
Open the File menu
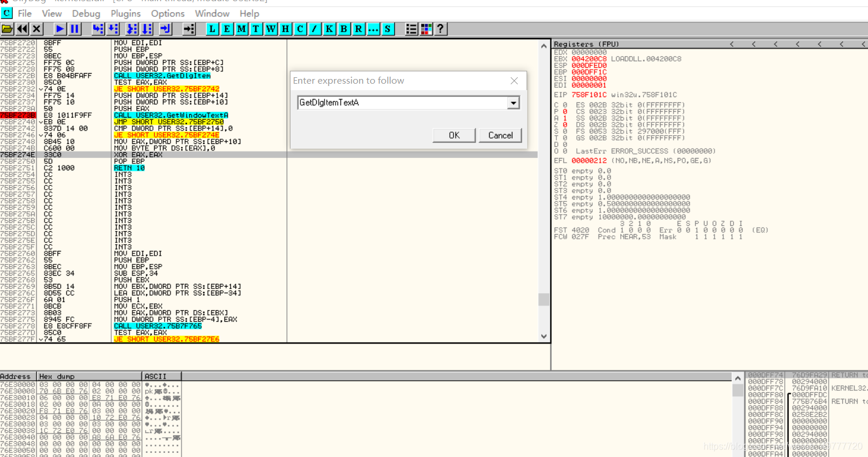point(25,13)
